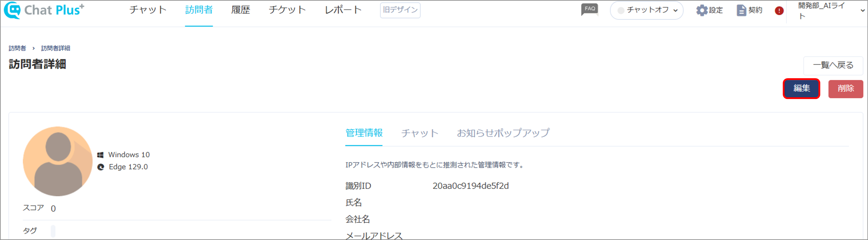The image size is (868, 240).
Task: Click the Chat Plus logo
Action: tap(44, 10)
